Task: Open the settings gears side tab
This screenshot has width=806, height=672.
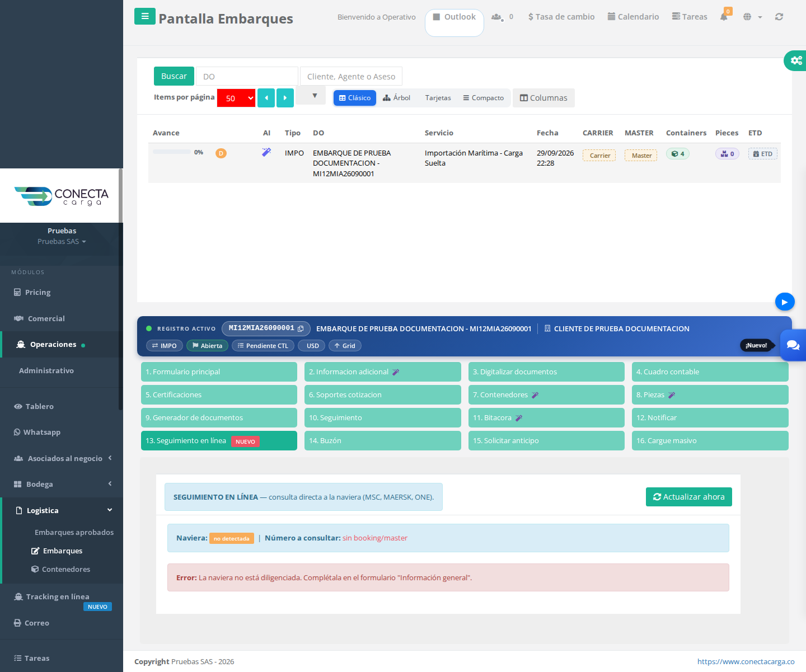Action: pyautogui.click(x=795, y=60)
